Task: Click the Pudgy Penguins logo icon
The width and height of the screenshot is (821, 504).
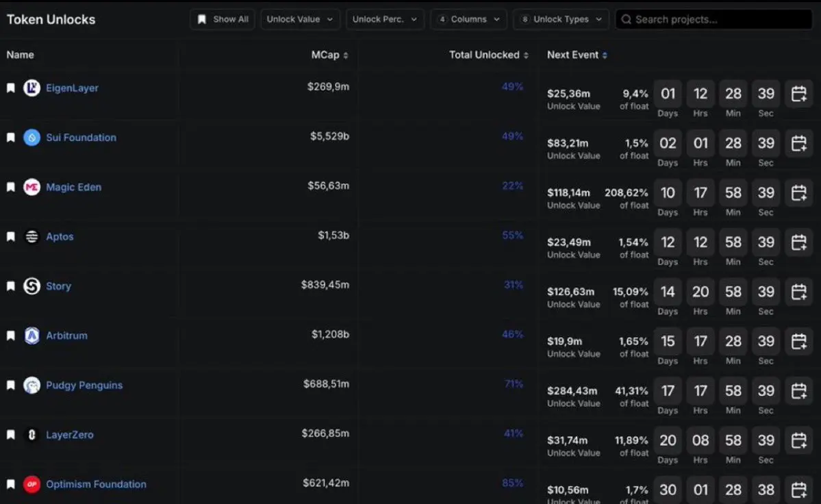Action: (x=32, y=386)
